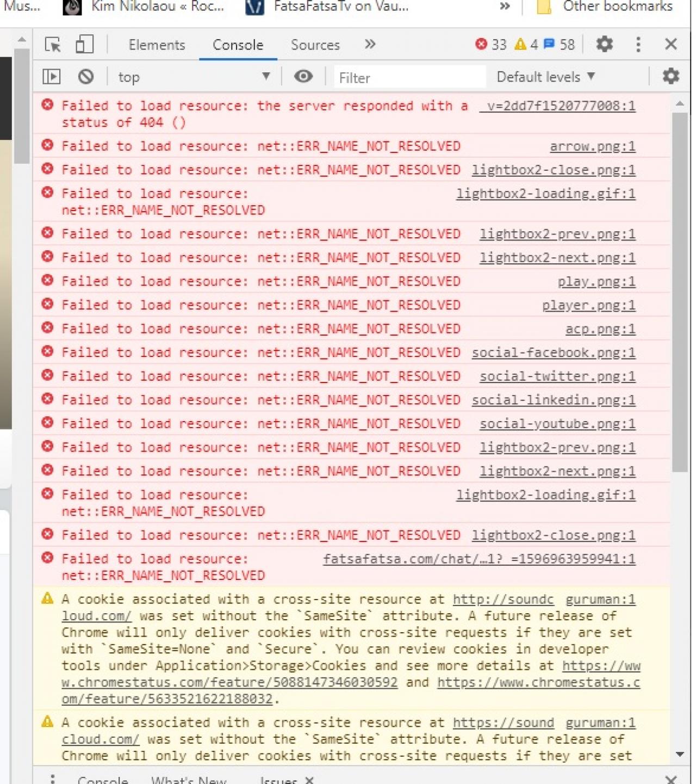Click the page scrollbar thumb left of DevTools

[x=22, y=106]
